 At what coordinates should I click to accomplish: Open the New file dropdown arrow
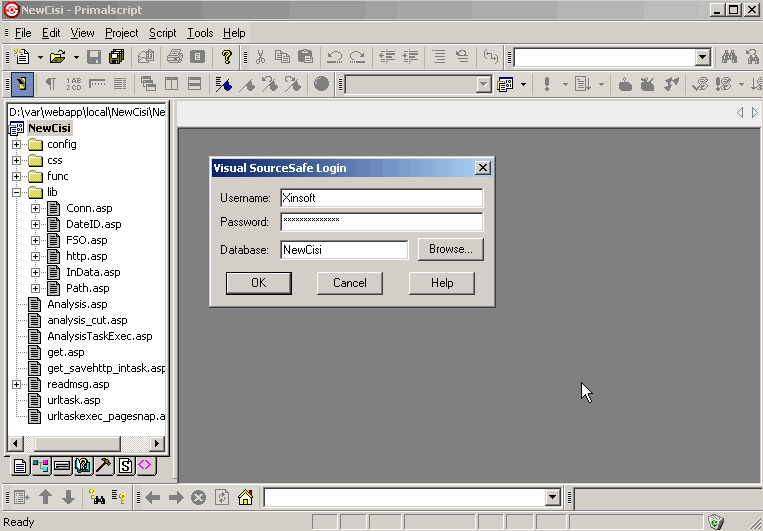[40, 57]
